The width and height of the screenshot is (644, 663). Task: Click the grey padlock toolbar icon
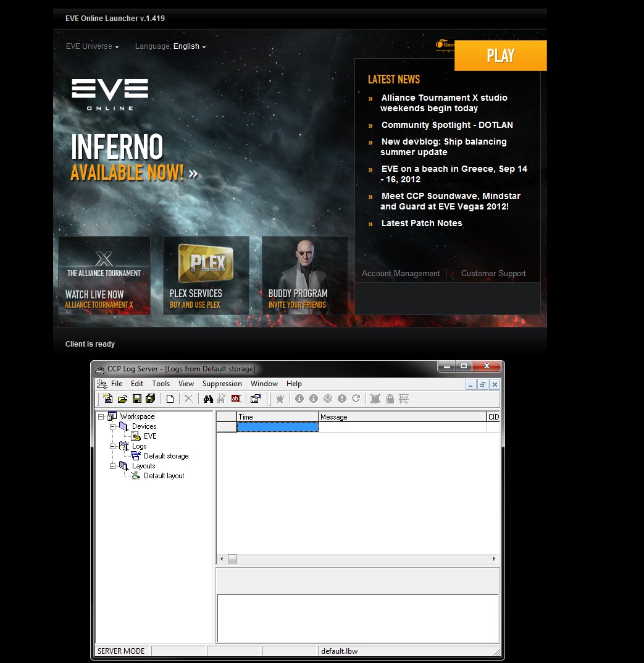click(390, 399)
